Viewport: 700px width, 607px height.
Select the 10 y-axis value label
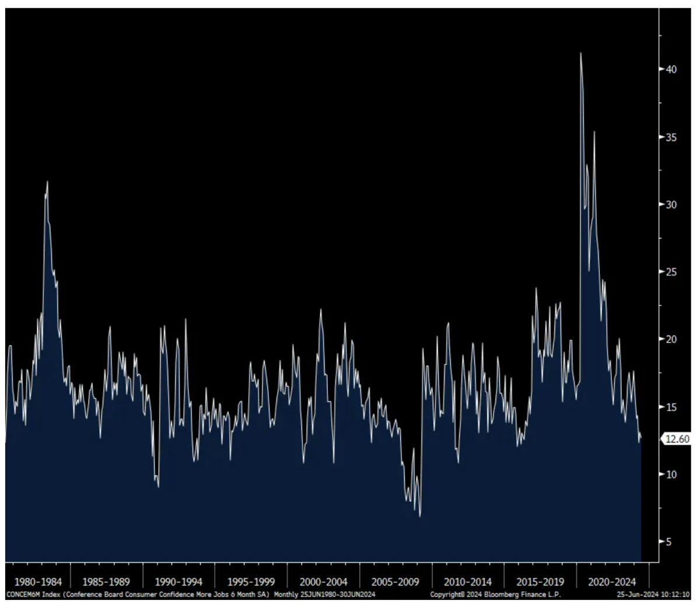point(671,475)
